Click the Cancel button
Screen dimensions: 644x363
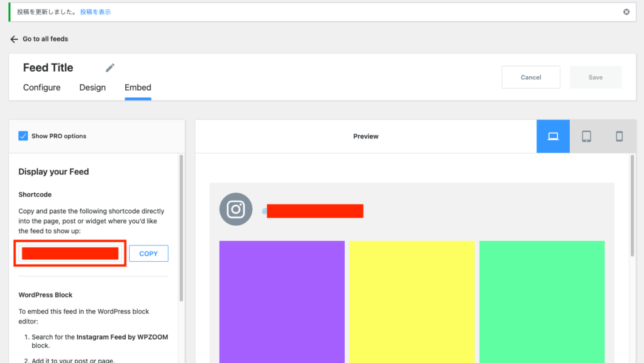531,77
